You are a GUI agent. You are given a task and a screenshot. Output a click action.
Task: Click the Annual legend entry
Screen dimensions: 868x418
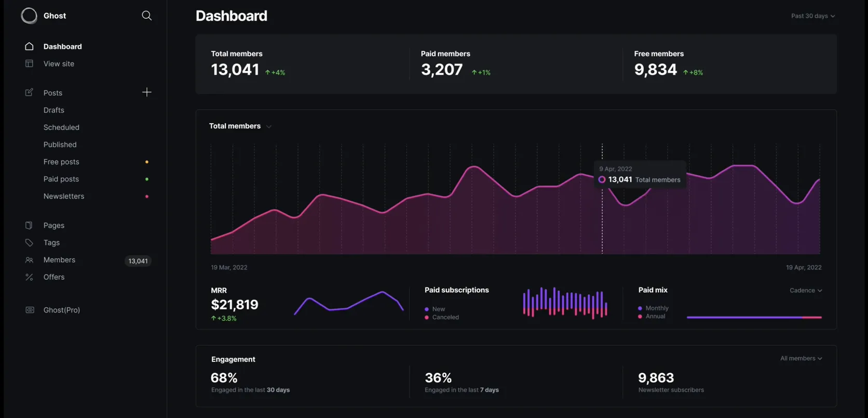(x=652, y=316)
